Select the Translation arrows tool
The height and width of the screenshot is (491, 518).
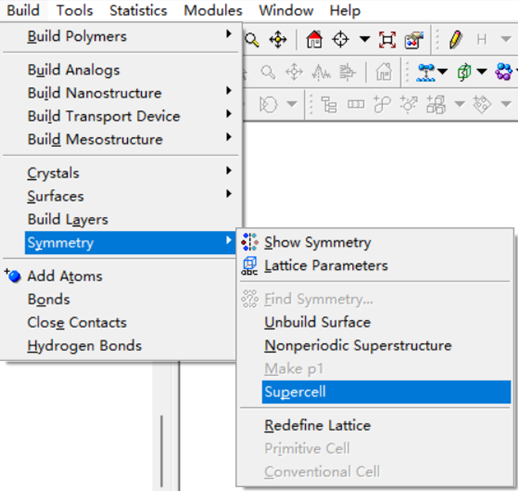[x=278, y=40]
